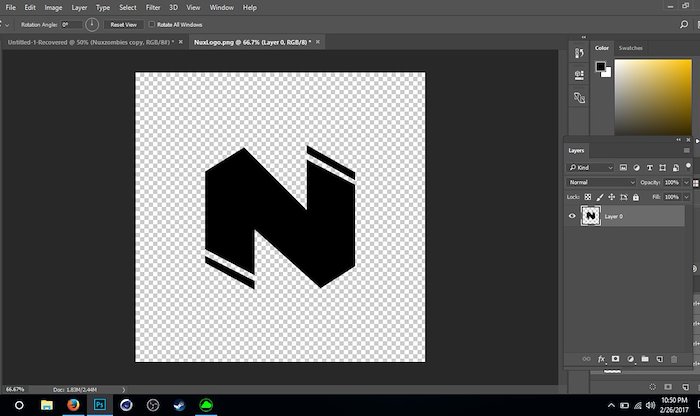Viewport: 700px width, 416px height.
Task: Open Layers panel flyout menu
Action: tap(687, 150)
